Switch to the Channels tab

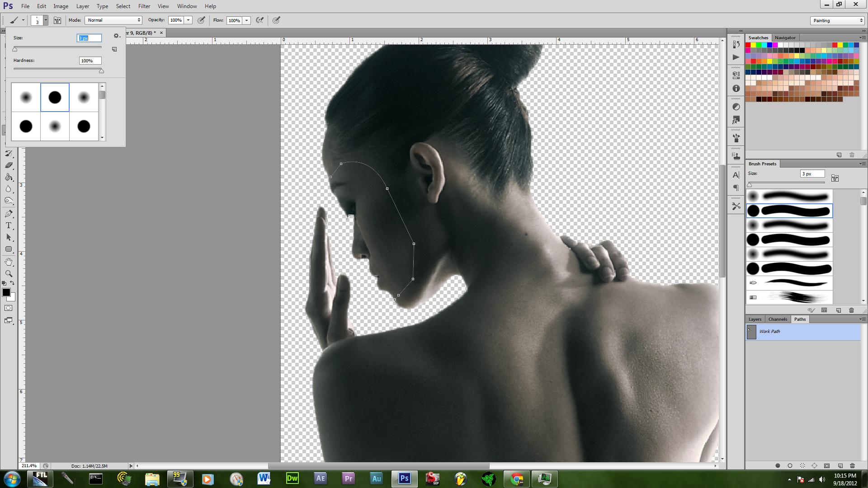click(778, 319)
